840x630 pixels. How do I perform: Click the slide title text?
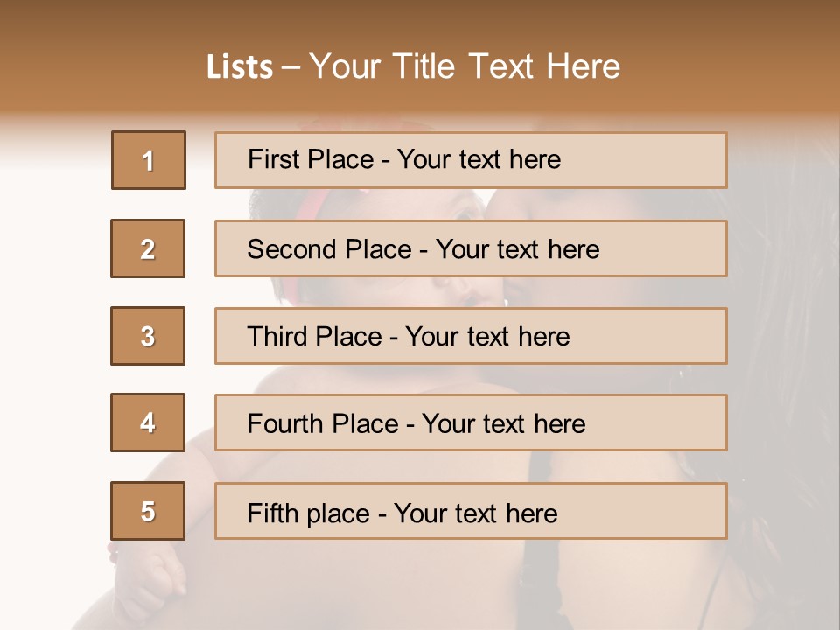point(413,66)
